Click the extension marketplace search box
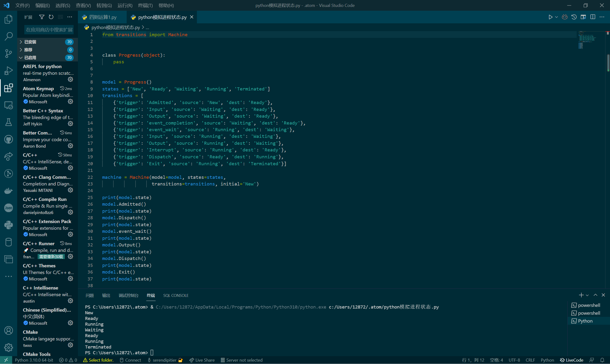Image resolution: width=610 pixels, height=364 pixels. [x=49, y=30]
